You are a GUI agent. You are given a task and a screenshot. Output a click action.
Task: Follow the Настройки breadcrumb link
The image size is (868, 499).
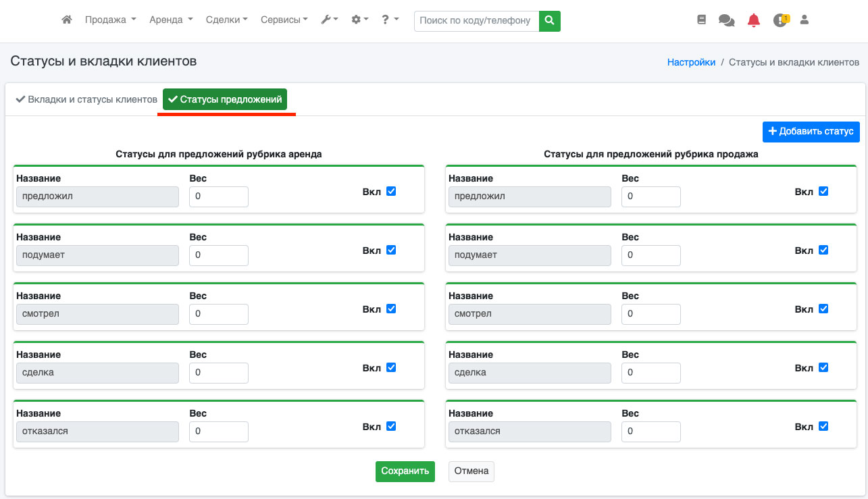click(691, 62)
